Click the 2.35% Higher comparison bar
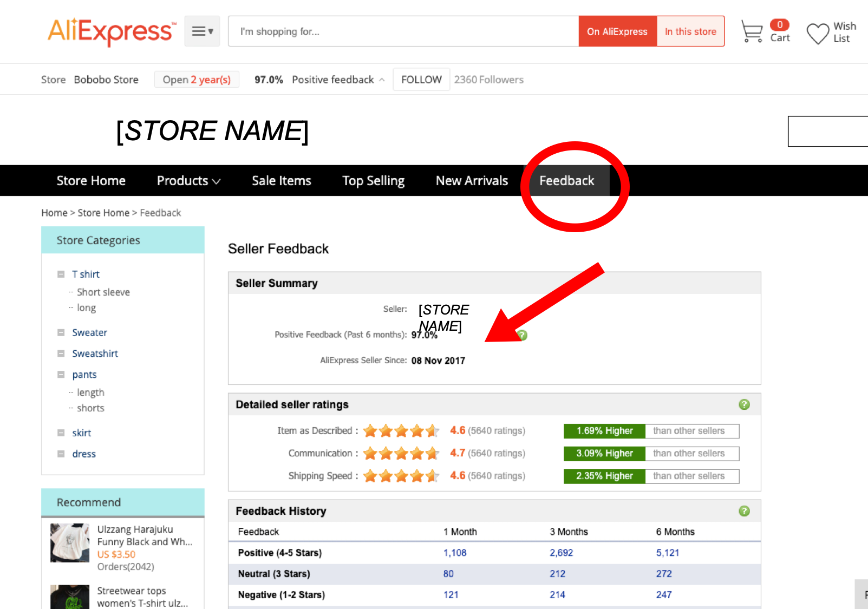The image size is (868, 609). (651, 476)
